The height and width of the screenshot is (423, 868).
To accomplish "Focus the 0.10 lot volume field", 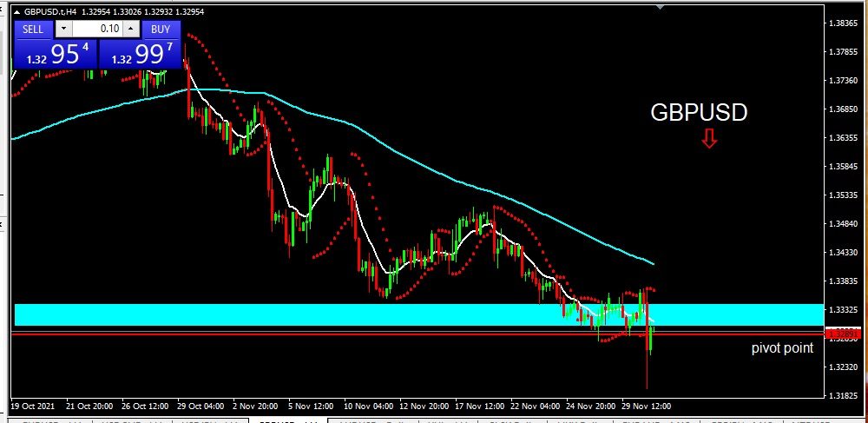I will 97,30.
